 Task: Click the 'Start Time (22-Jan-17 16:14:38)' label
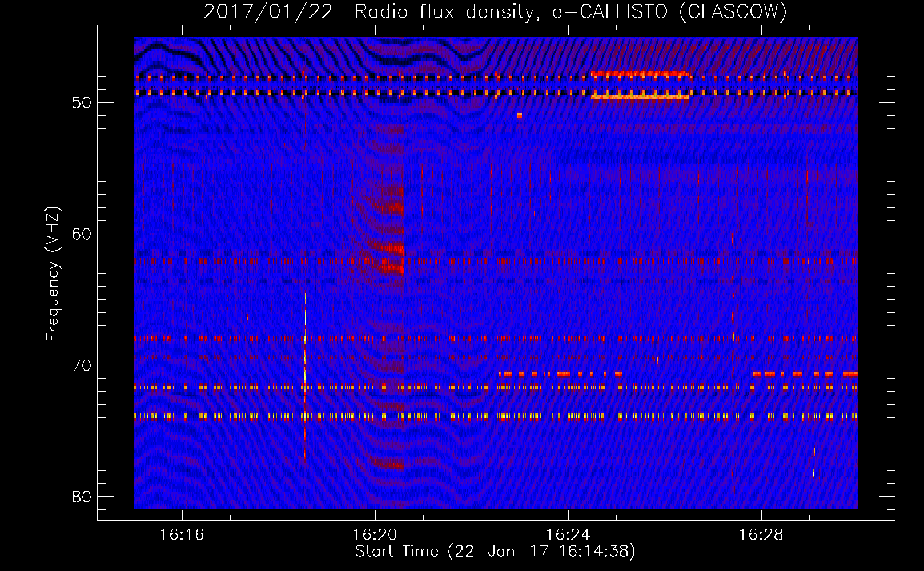pyautogui.click(x=495, y=552)
